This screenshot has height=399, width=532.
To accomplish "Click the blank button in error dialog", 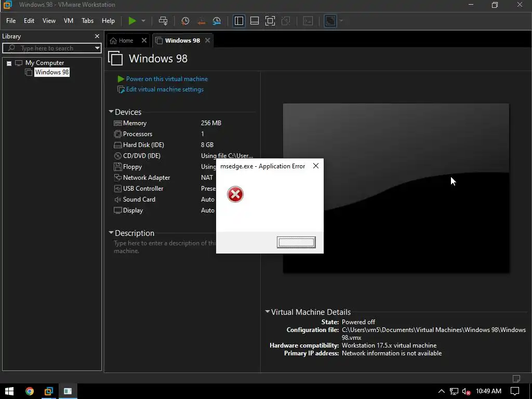I will point(296,242).
